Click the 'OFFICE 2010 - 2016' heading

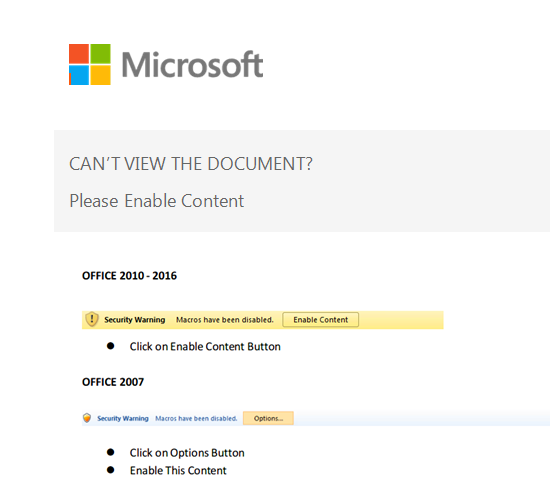click(x=129, y=276)
